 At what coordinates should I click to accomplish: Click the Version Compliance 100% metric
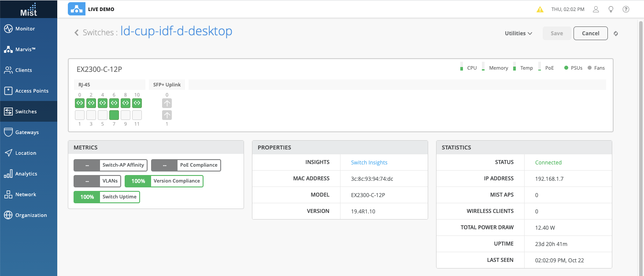click(x=164, y=181)
